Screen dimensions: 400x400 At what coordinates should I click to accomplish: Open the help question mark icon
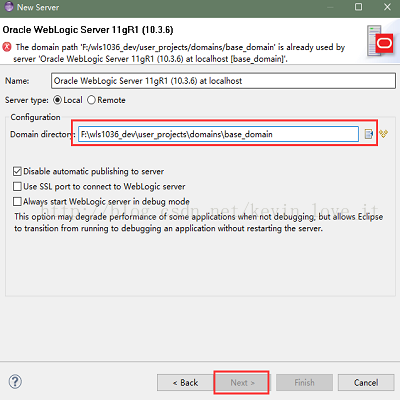click(x=15, y=381)
